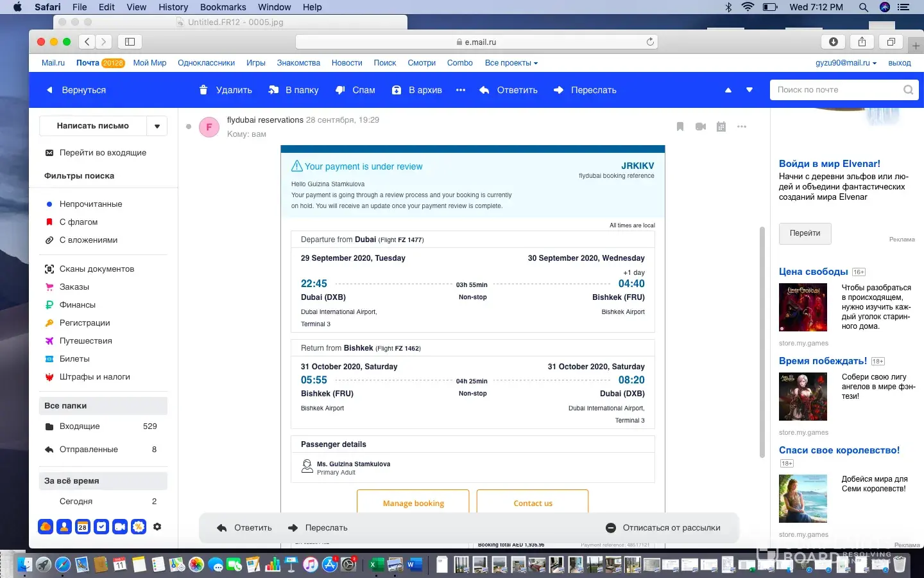This screenshot has height=578, width=924.
Task: Filter by unread messages (Непрочитанные)
Action: [x=90, y=204]
